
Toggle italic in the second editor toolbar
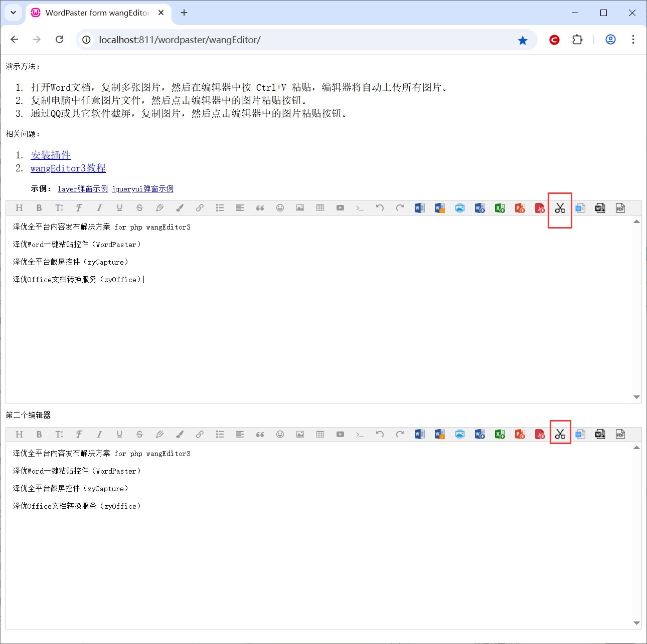[99, 435]
